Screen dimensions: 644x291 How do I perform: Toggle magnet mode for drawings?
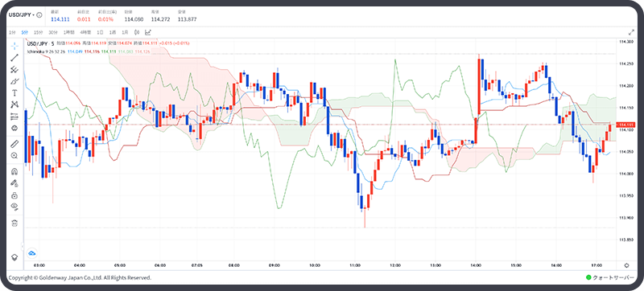(14, 171)
